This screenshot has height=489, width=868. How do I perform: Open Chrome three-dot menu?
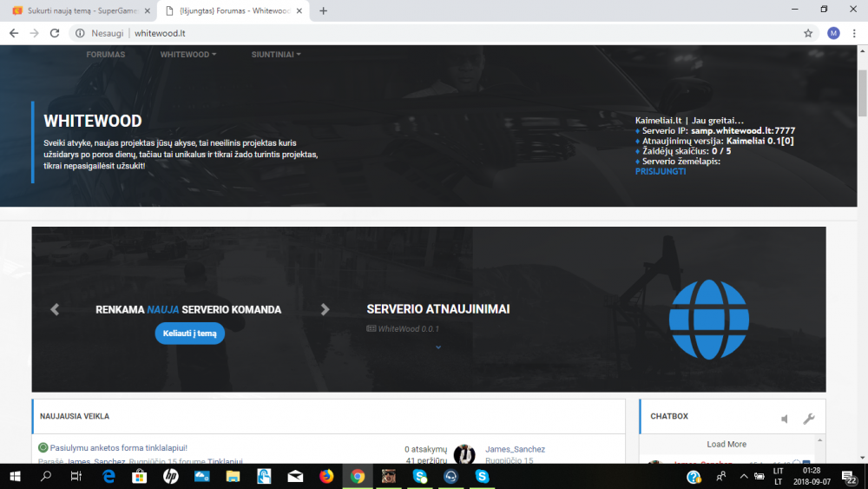pyautogui.click(x=854, y=33)
